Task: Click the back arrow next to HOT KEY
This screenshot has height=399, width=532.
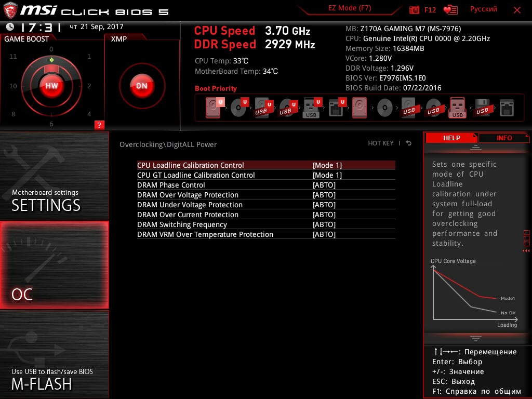Action: (409, 143)
